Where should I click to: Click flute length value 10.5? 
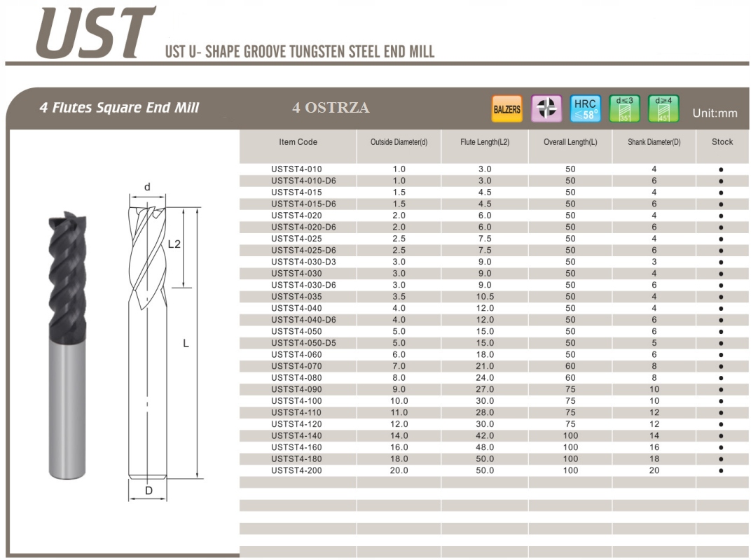point(485,297)
